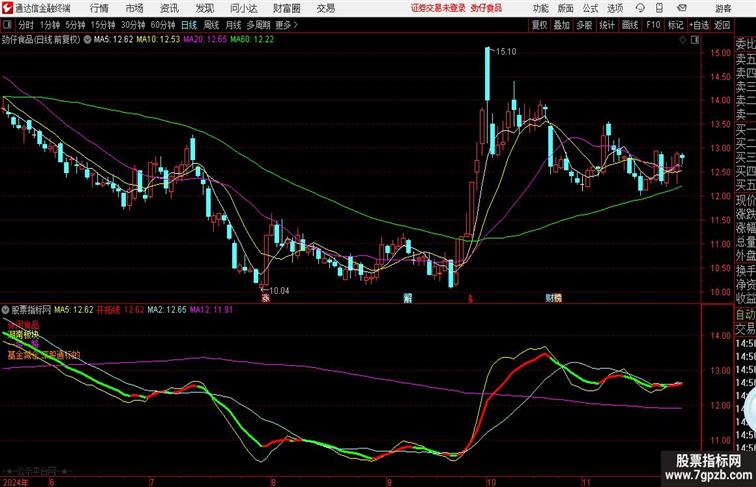Click the round icon beside 股票指标网 indicator title

tap(5, 310)
